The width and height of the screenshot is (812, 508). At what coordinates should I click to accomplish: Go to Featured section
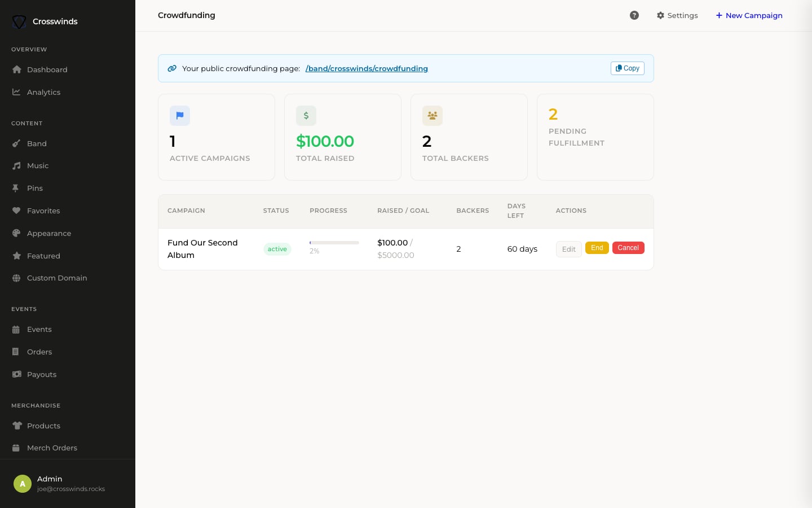point(68,256)
